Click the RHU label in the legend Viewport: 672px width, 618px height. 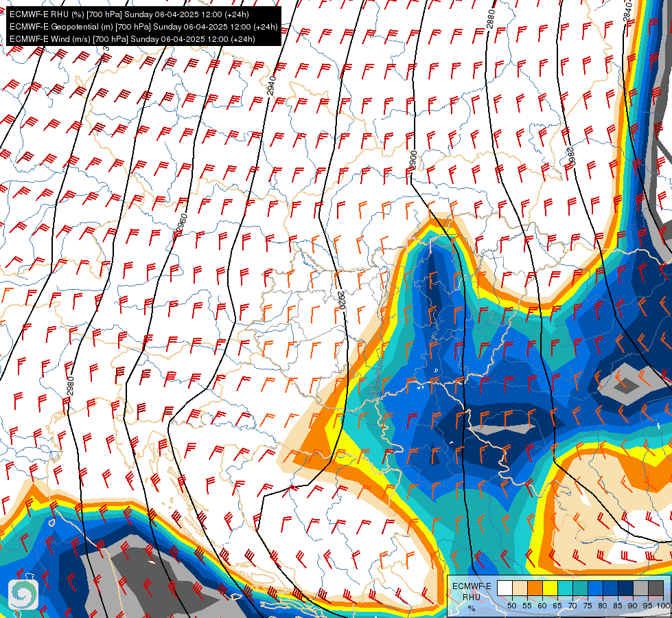(472, 597)
